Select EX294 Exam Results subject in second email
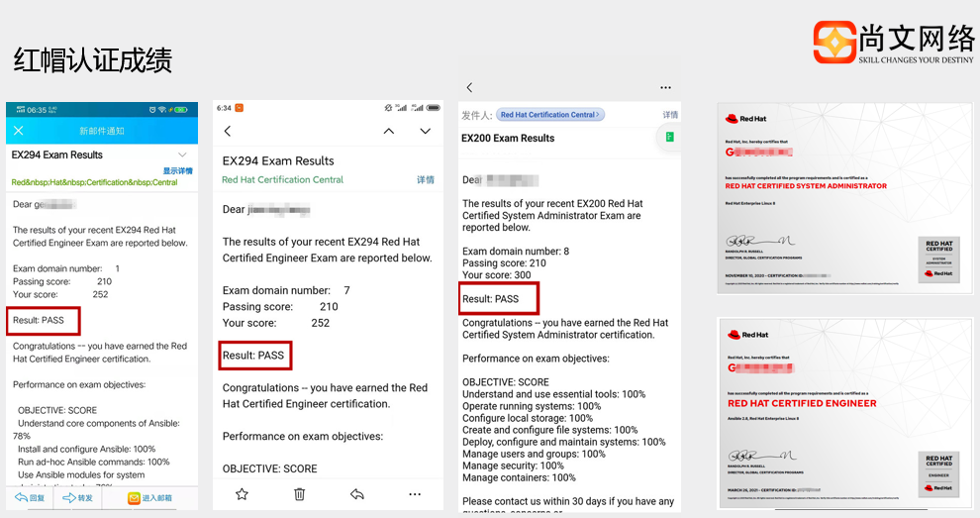 [x=278, y=160]
